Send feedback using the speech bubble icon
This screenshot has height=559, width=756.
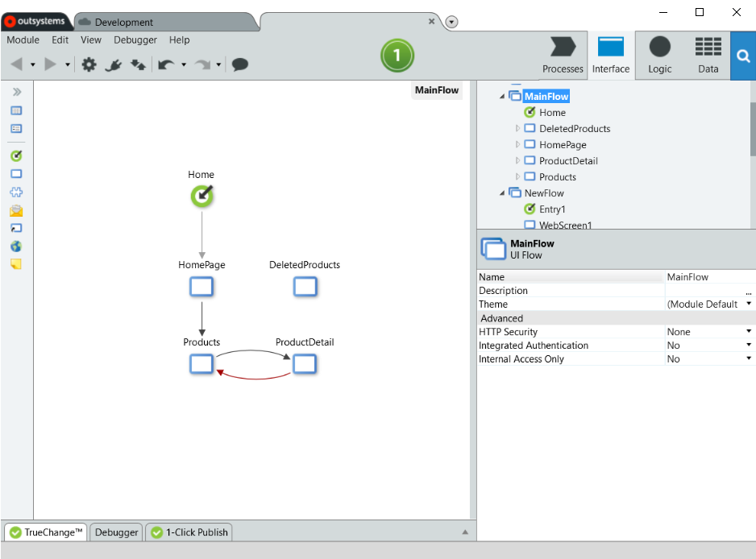click(239, 64)
